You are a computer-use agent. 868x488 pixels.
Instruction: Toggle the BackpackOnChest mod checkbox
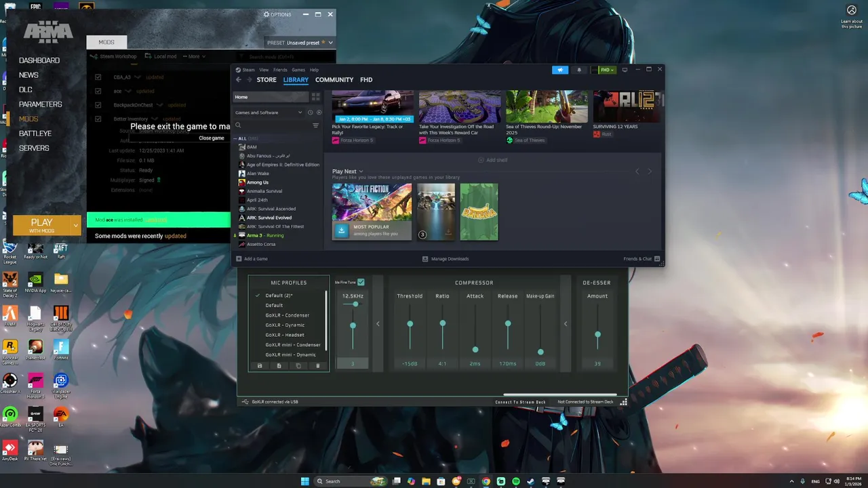(98, 105)
